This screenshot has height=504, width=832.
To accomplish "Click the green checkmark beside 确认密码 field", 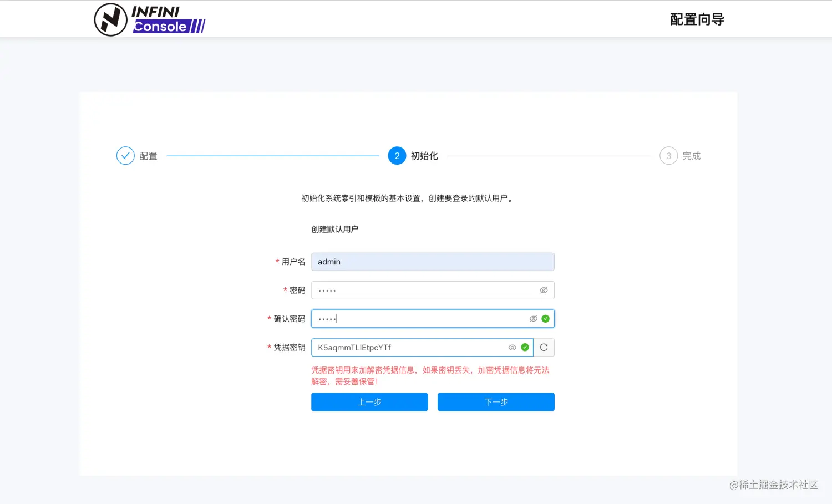I will pyautogui.click(x=545, y=318).
